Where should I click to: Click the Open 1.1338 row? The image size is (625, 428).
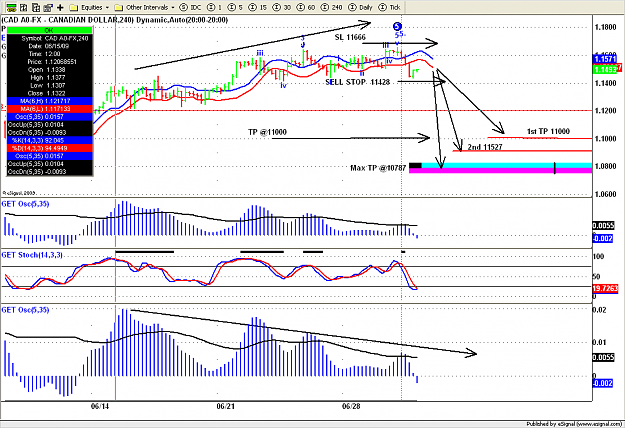49,70
